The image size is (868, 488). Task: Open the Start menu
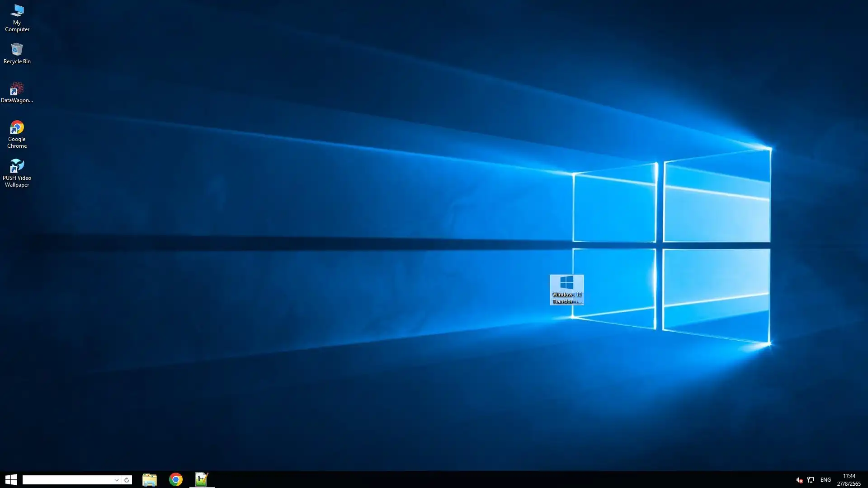(11, 479)
